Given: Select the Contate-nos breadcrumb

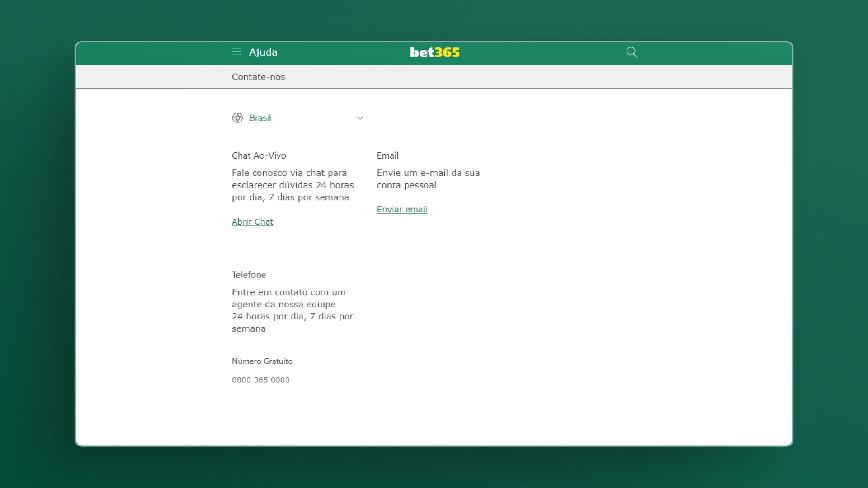Looking at the screenshot, I should click(259, 77).
